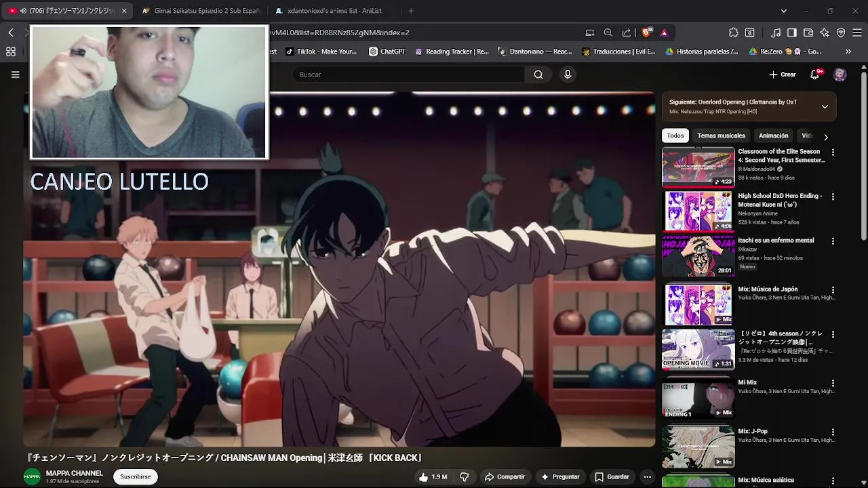
Task: Close the Chainsaw Man YouTube tab
Action: 124,11
